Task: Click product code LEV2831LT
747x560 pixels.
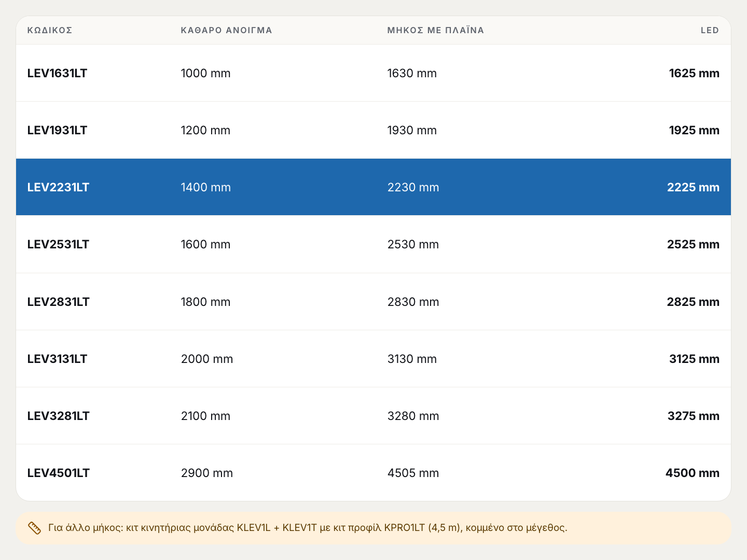Action: tap(59, 302)
